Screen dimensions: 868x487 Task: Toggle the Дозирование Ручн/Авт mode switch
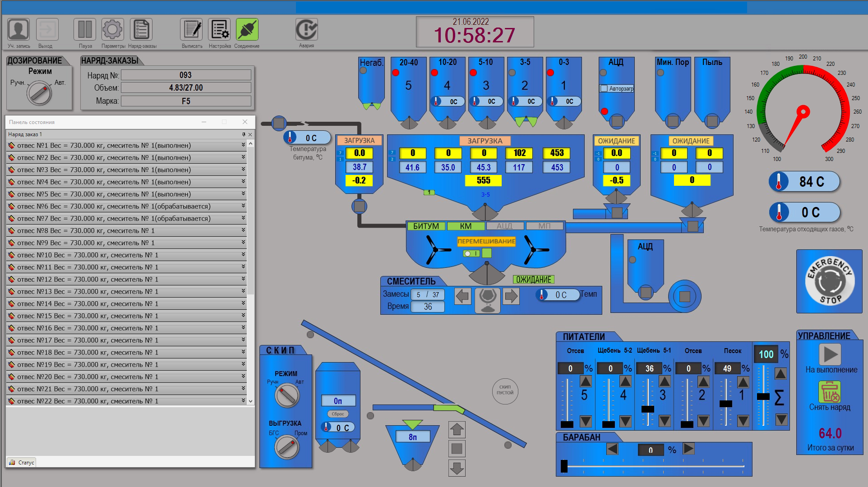(x=40, y=93)
